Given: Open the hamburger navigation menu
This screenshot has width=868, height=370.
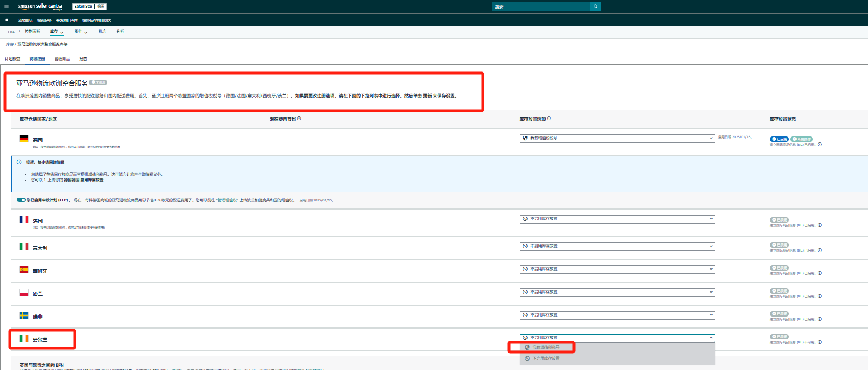Looking at the screenshot, I should click(x=7, y=7).
